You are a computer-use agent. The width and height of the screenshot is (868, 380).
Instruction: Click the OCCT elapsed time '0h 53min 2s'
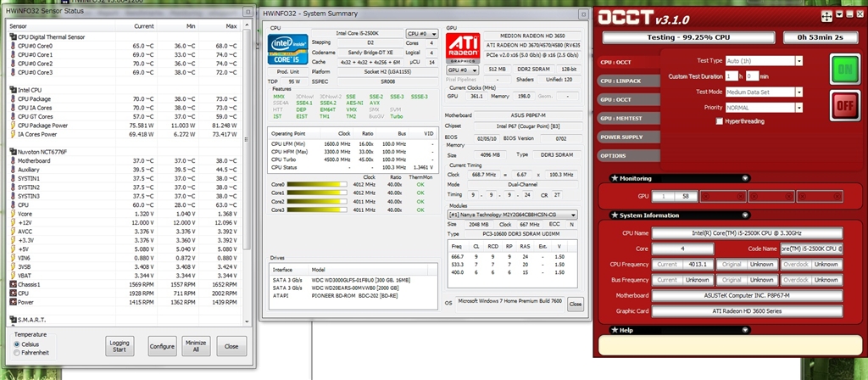pyautogui.click(x=821, y=37)
